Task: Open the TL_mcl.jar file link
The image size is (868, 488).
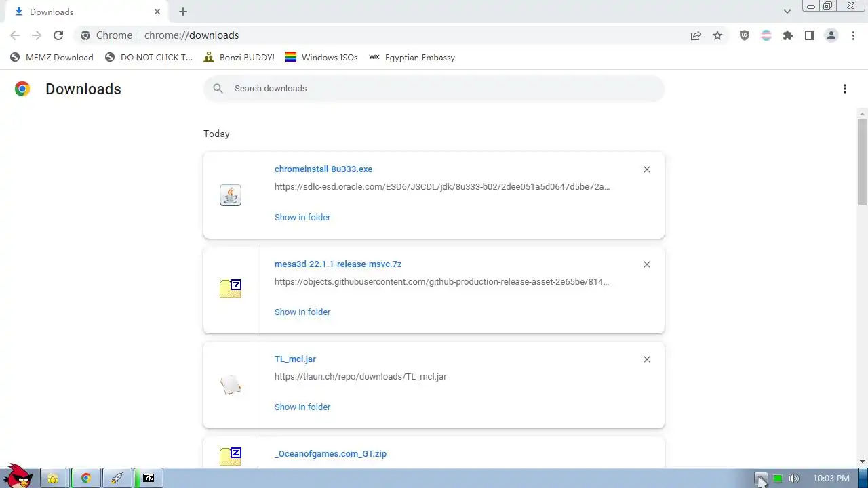Action: click(295, 359)
